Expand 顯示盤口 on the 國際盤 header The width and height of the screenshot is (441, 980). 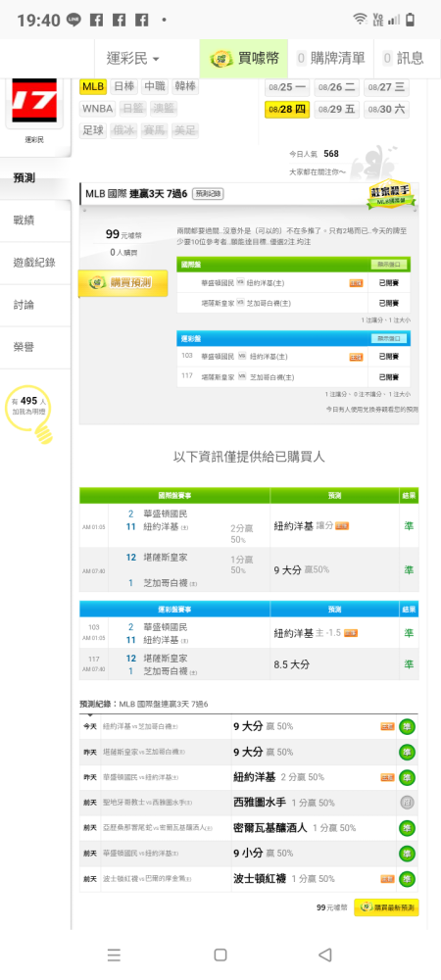(x=387, y=265)
